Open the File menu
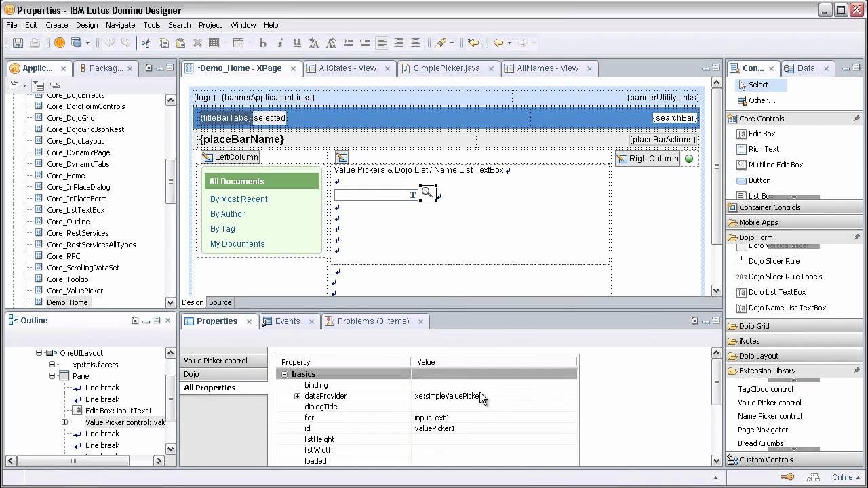 pos(12,25)
